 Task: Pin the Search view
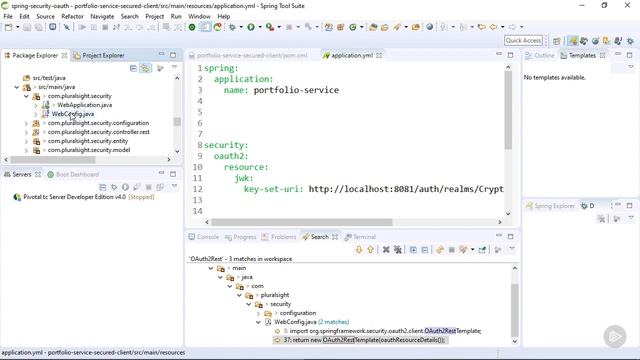pyautogui.click(x=482, y=249)
